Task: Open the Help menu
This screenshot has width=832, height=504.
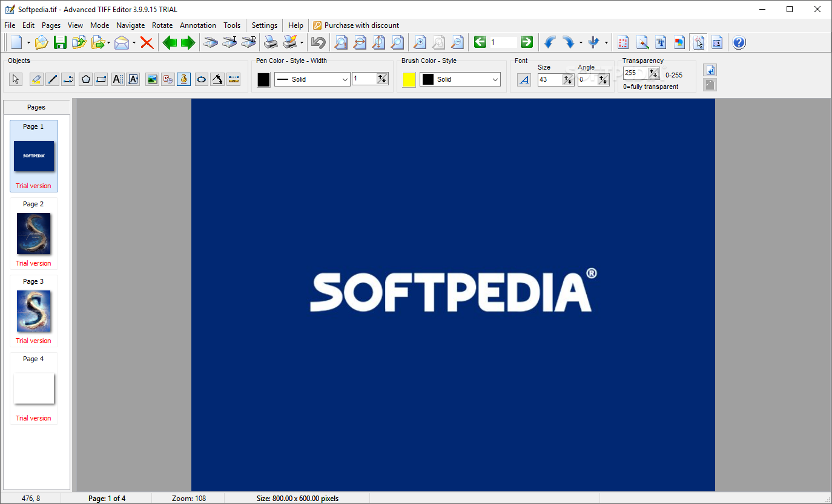Action: click(x=296, y=25)
